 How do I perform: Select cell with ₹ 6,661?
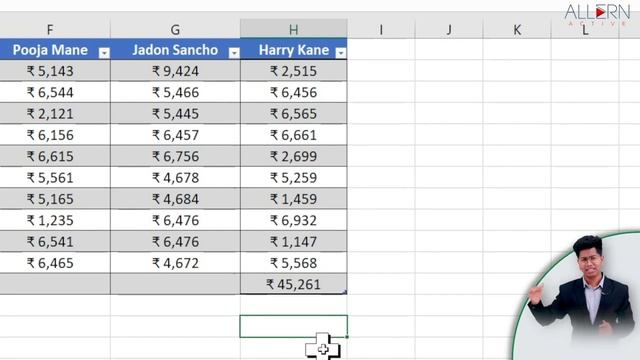293,135
